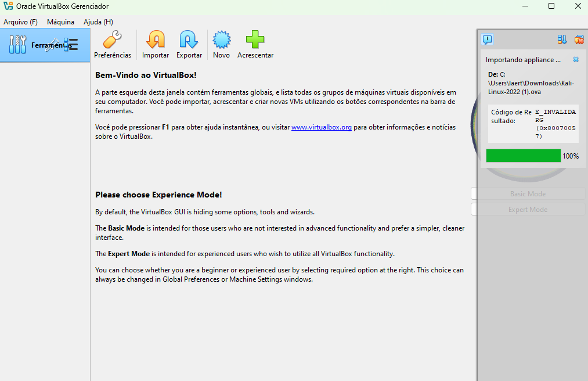Viewport: 588px width, 381px height.
Task: Click the green import progress bar
Action: (524, 156)
